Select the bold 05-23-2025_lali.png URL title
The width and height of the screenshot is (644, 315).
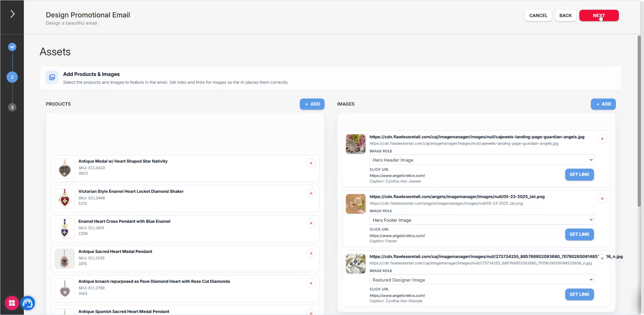coord(457,197)
